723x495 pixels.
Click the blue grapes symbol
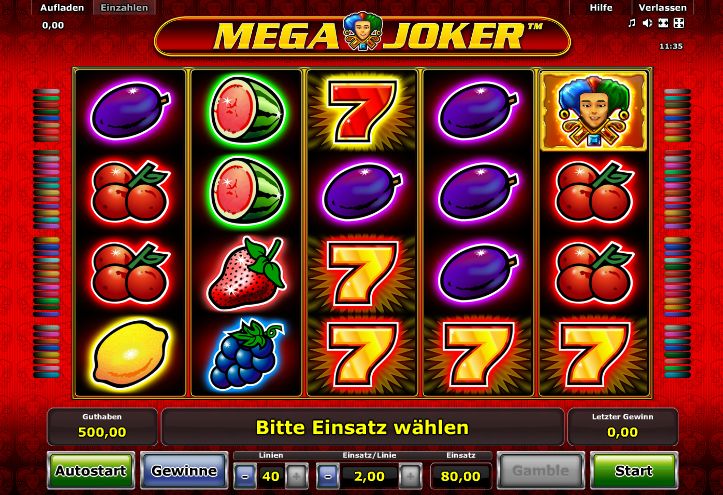click(x=247, y=354)
